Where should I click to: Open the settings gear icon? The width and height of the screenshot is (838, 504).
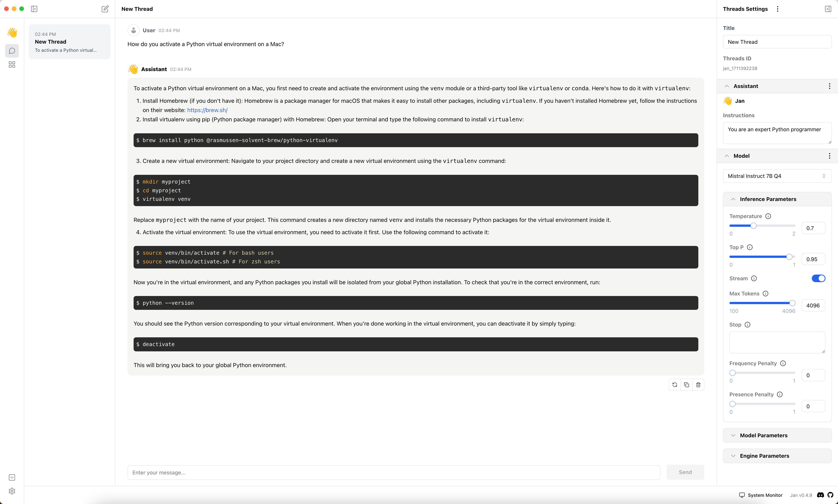point(12,491)
